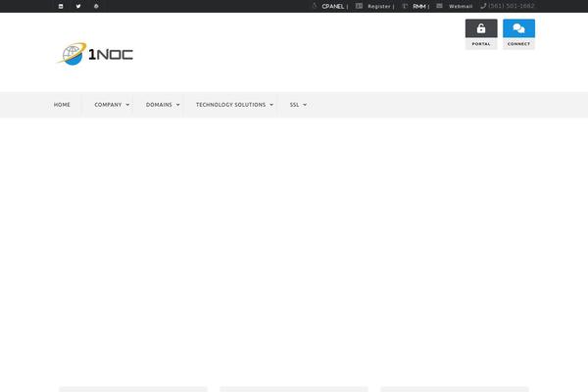Click the icon beside CPANEL
The width and height of the screenshot is (588, 392).
pyautogui.click(x=315, y=6)
